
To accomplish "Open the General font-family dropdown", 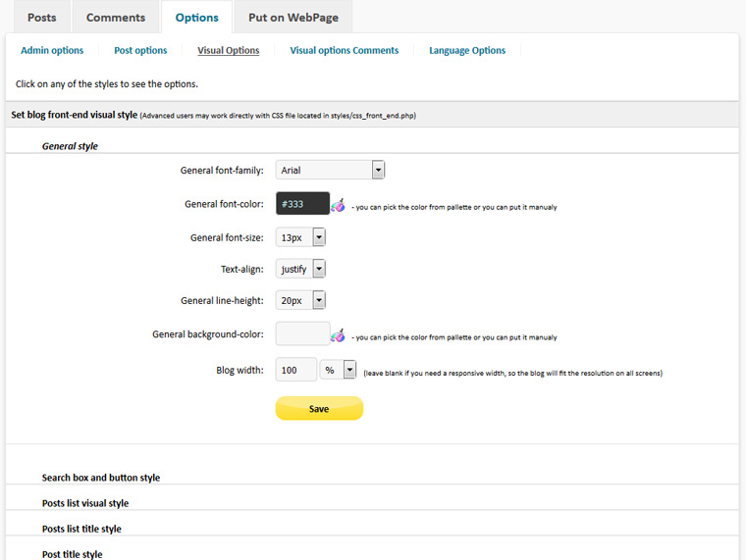I will (x=330, y=170).
